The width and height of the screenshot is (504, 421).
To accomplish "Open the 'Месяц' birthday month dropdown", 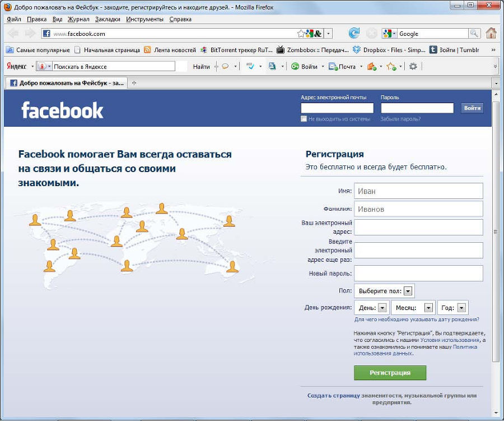I will [428, 308].
